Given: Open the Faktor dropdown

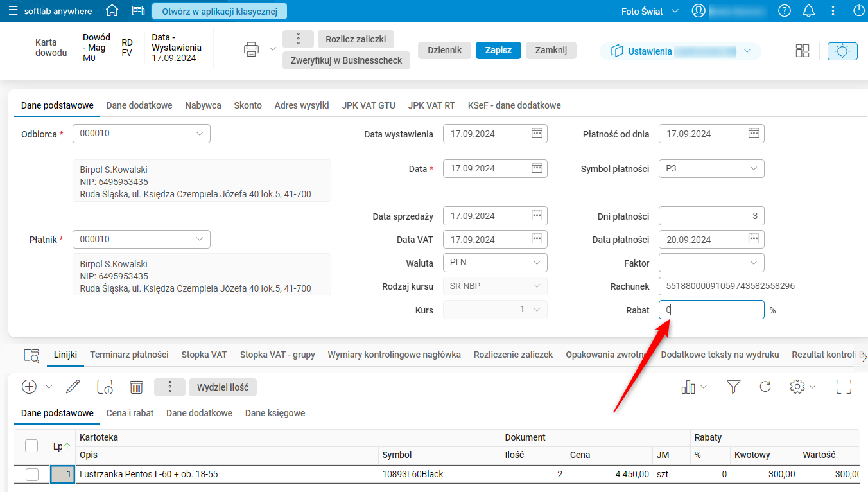Looking at the screenshot, I should coord(711,263).
